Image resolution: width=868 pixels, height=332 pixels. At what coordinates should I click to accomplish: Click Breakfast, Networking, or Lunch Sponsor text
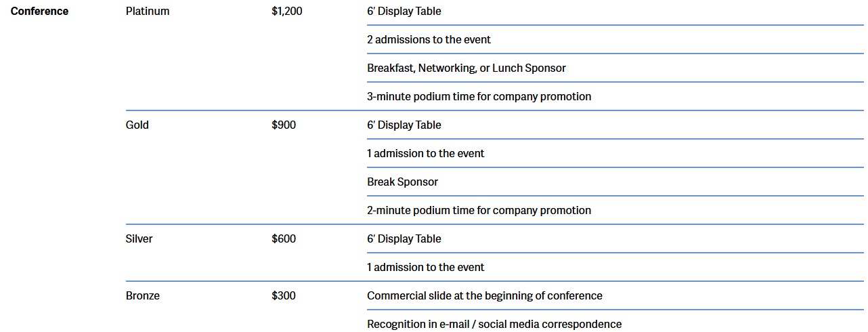(x=466, y=68)
